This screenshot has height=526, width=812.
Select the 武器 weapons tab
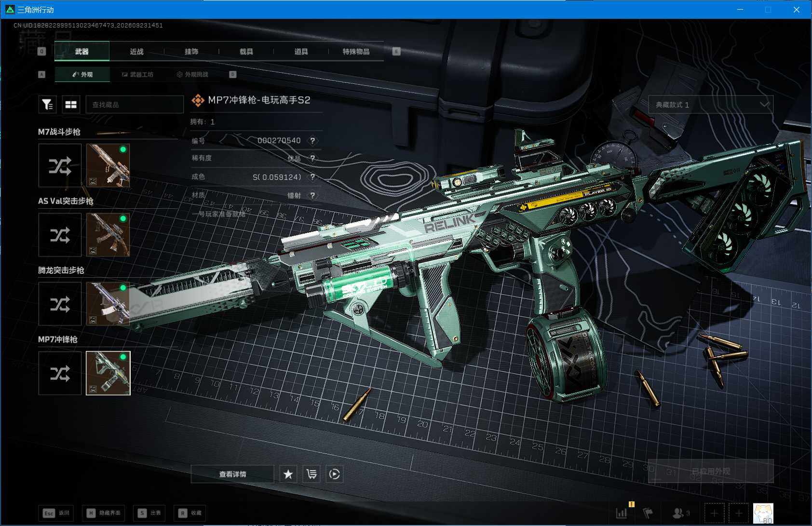click(82, 51)
